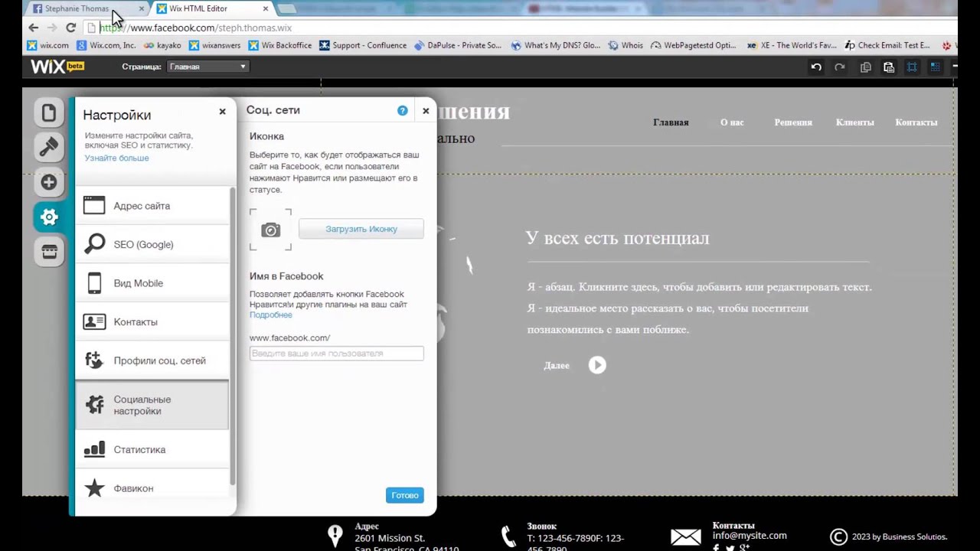Open the Pages panel icon in sidebar

tap(49, 113)
